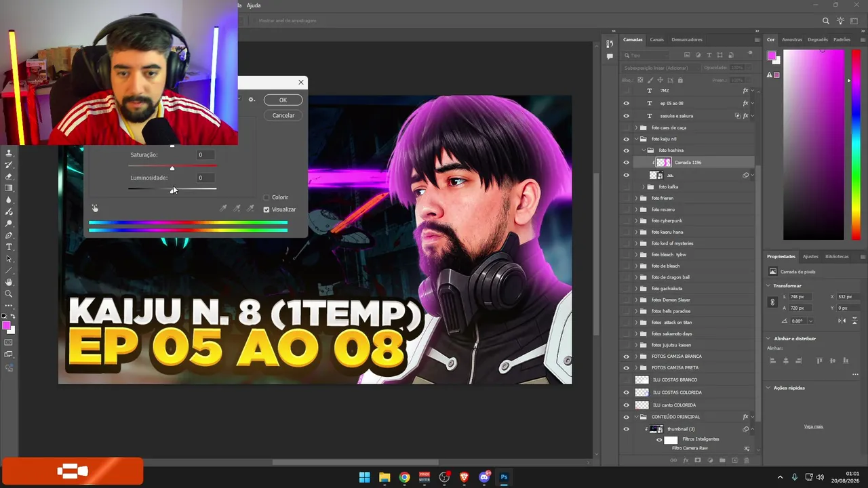Image resolution: width=868 pixels, height=488 pixels.
Task: Click the Saturação slider handle
Action: pyautogui.click(x=172, y=167)
